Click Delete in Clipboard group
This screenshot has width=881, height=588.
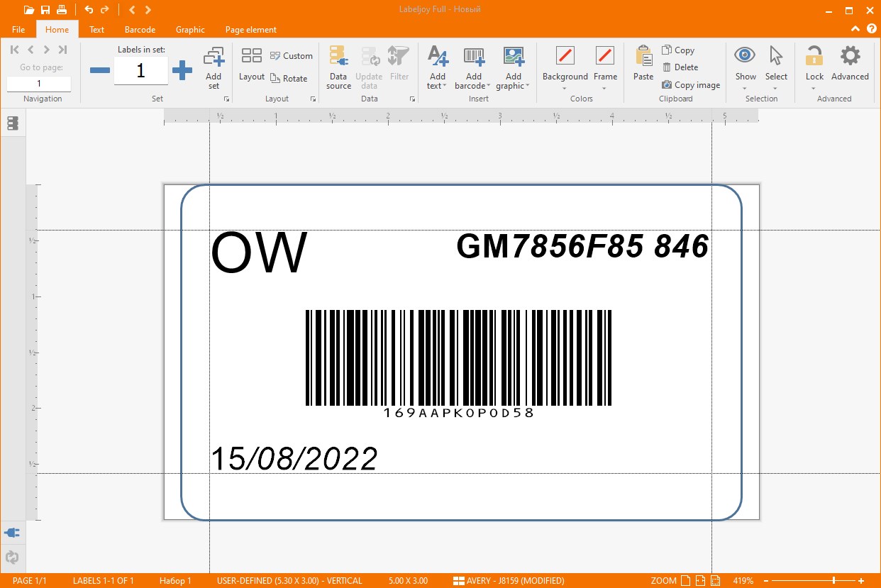pos(680,67)
